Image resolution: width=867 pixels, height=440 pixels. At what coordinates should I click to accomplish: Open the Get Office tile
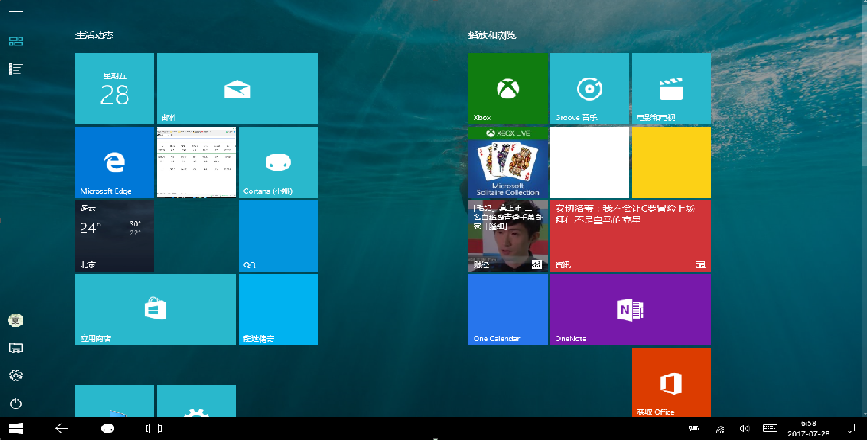[670, 382]
